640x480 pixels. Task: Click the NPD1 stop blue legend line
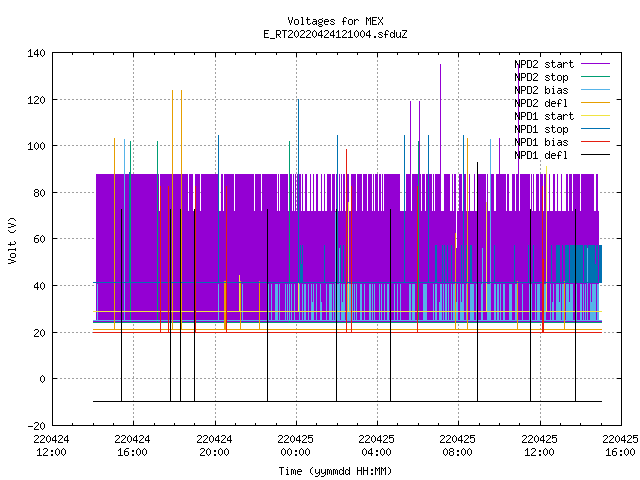tap(595, 129)
